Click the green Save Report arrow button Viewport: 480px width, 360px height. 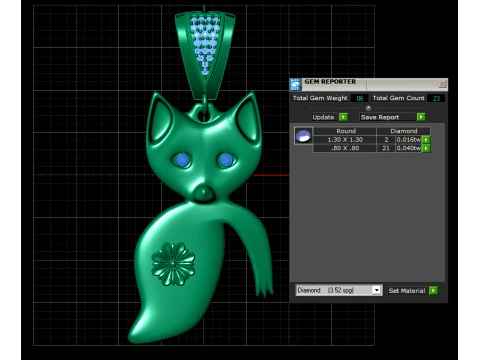coord(421,117)
